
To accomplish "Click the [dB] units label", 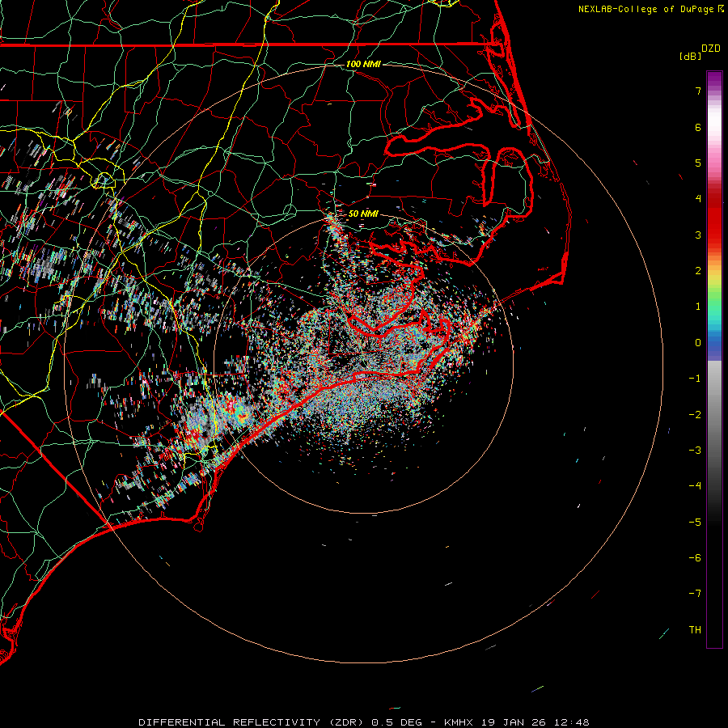I will point(690,56).
